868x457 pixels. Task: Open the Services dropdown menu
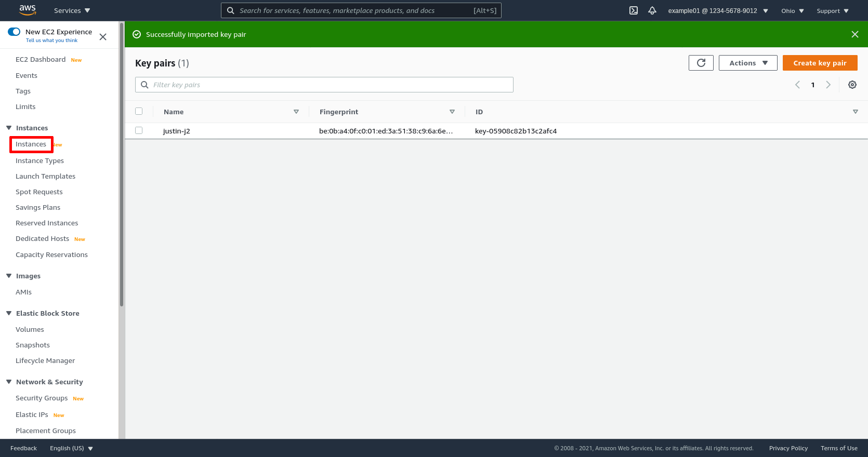coord(72,10)
